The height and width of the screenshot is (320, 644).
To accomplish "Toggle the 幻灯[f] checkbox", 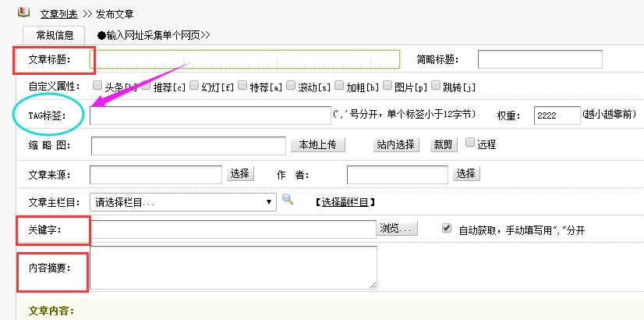I will (x=193, y=86).
